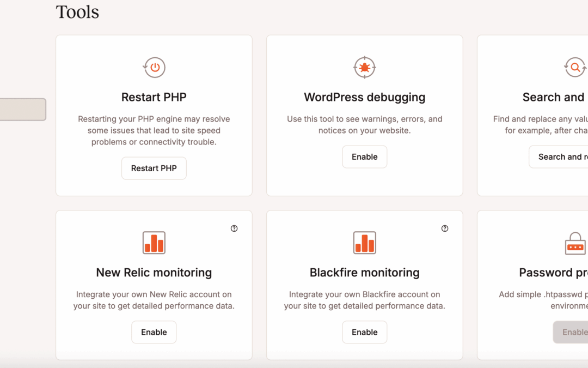Click the WordPress debugging card title

coord(364,98)
